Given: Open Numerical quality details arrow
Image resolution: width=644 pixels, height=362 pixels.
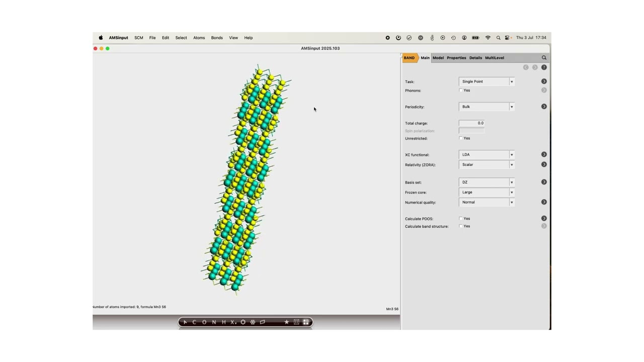Looking at the screenshot, I should pyautogui.click(x=544, y=202).
